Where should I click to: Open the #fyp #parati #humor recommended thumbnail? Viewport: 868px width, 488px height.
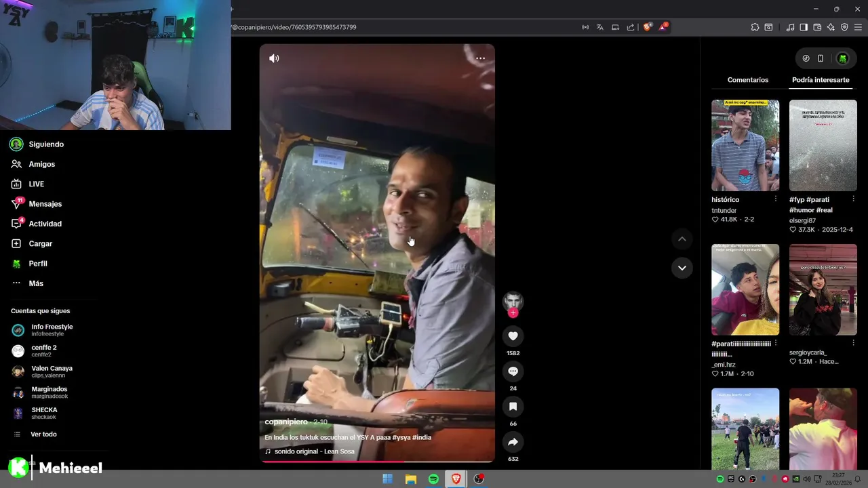click(x=823, y=146)
